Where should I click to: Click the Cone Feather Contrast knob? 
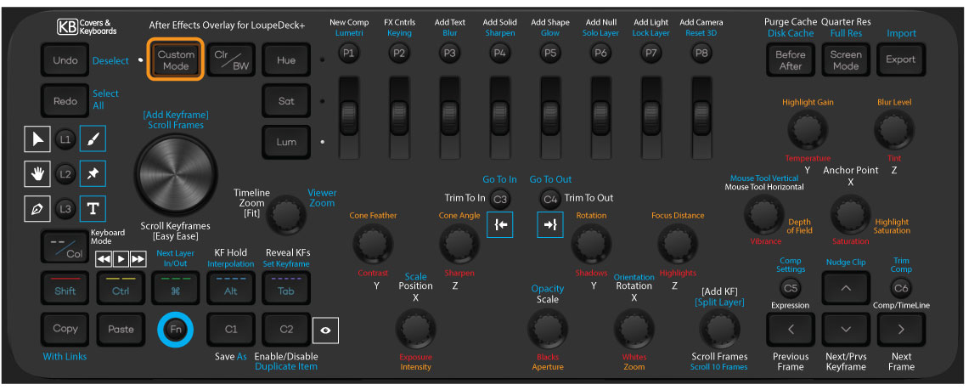pyautogui.click(x=373, y=244)
